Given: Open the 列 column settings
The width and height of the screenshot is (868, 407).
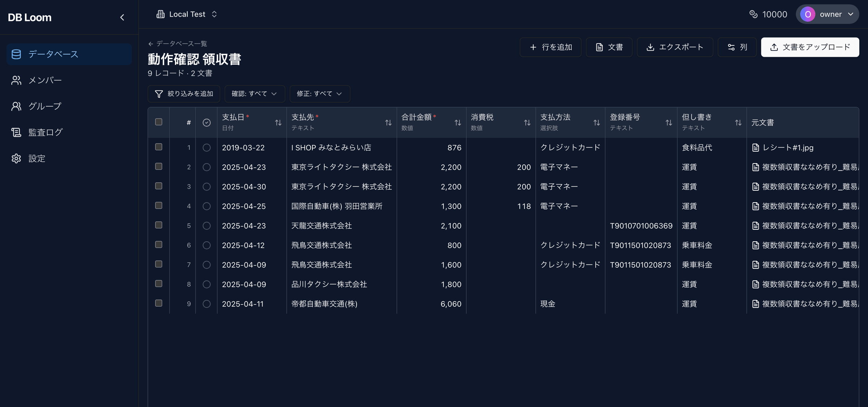Looking at the screenshot, I should [x=737, y=47].
